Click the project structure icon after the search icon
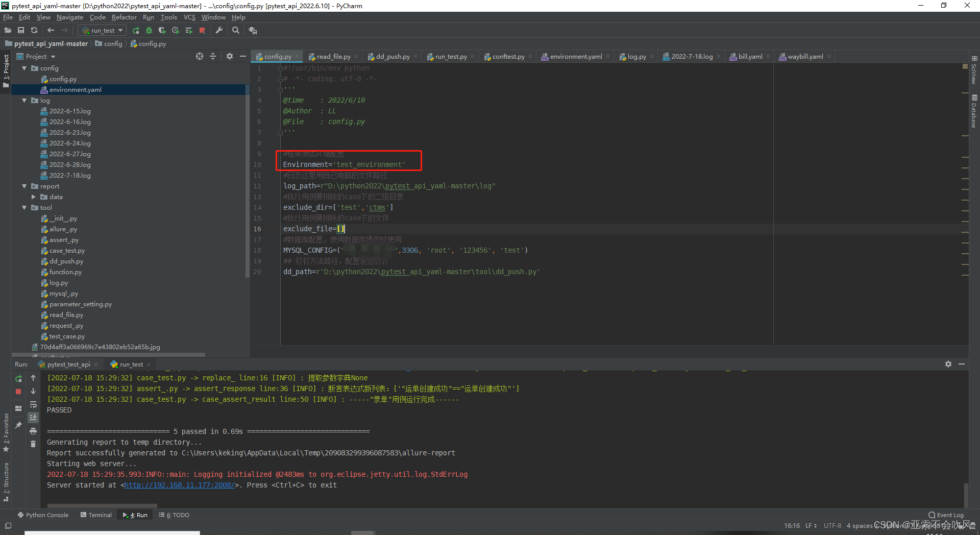 pos(253,31)
